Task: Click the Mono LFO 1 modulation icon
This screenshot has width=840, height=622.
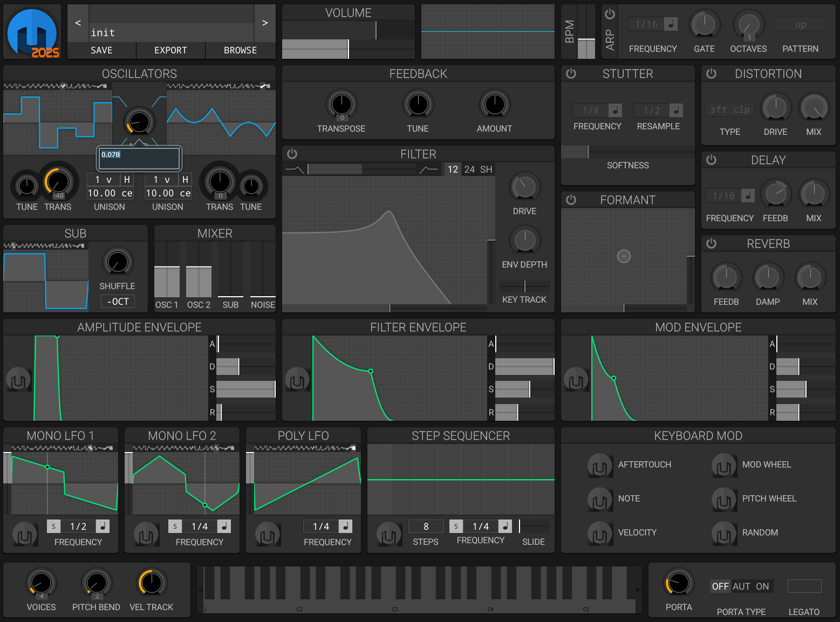Action: (24, 535)
